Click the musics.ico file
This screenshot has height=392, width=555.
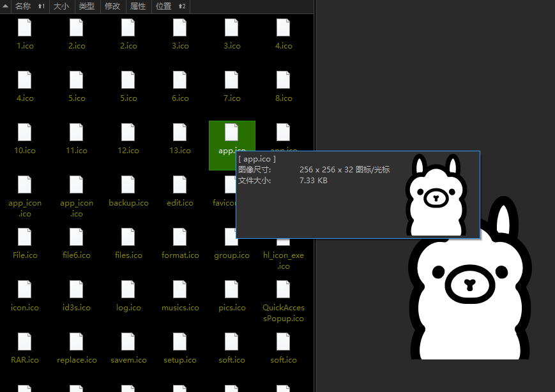coord(180,290)
